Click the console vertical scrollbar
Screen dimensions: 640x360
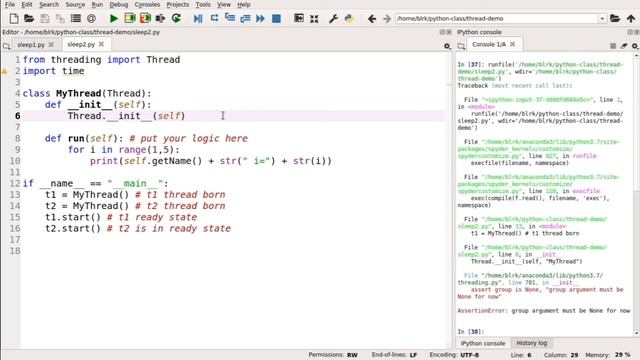[x=636, y=194]
